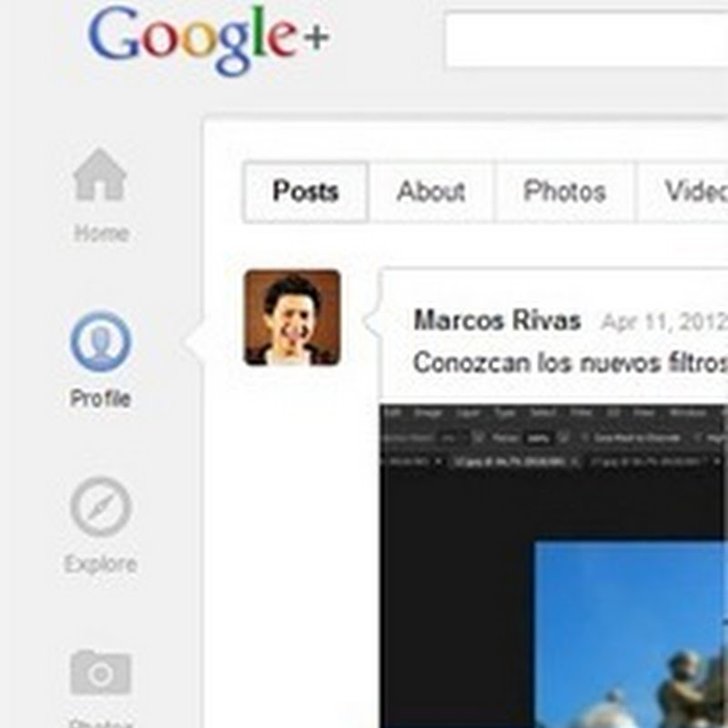Open the Explore compass icon
728x728 pixels.
click(x=101, y=507)
